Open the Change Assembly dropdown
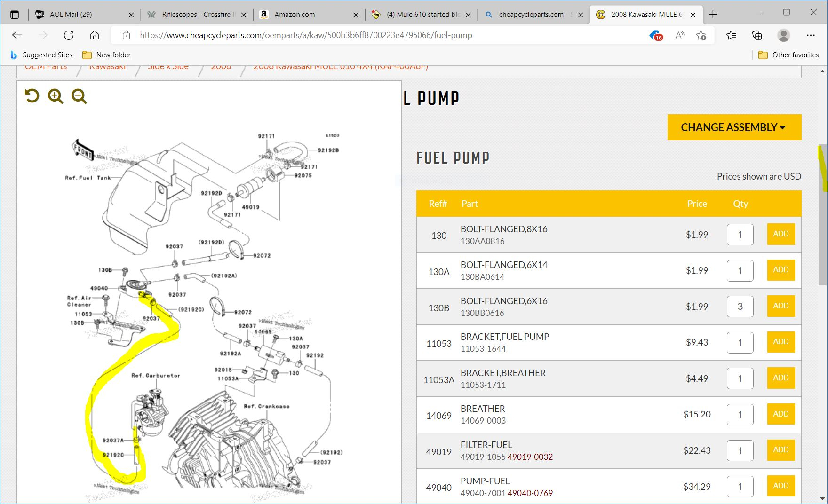Viewport: 828px width, 504px height. (x=734, y=127)
